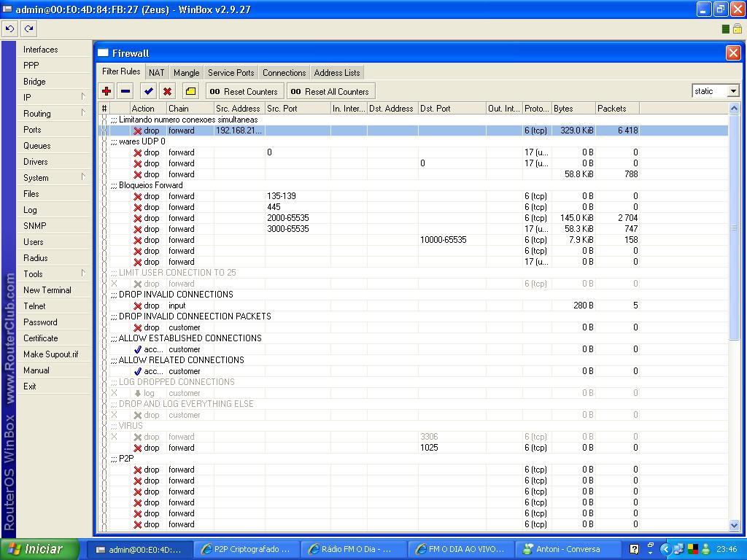Click drop icon of input chain rule
This screenshot has height=560, width=747.
pos(138,306)
